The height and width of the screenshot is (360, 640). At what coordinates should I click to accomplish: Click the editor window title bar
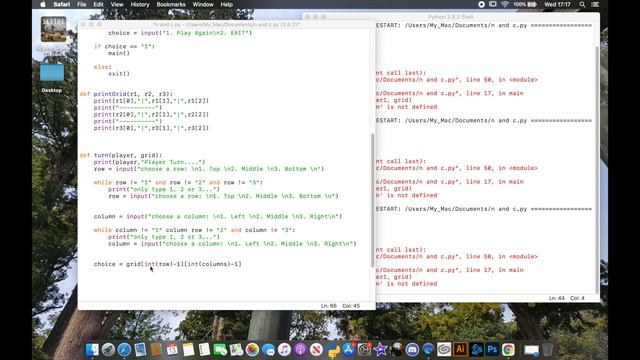click(227, 24)
